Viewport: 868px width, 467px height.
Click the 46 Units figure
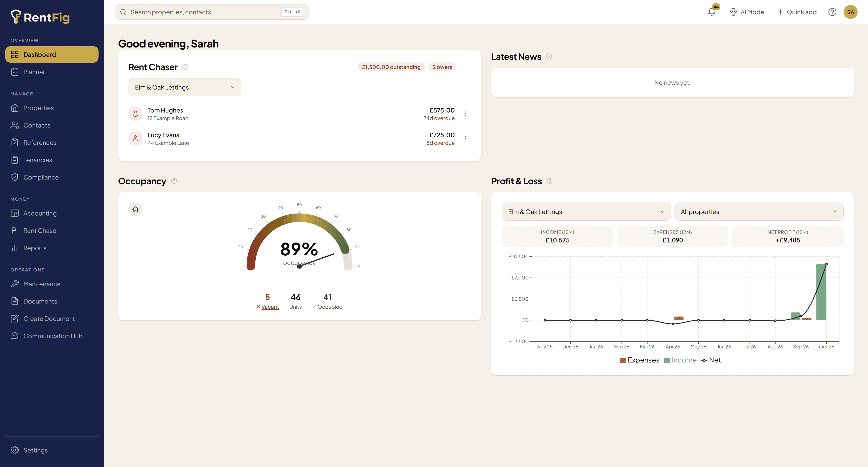click(295, 301)
